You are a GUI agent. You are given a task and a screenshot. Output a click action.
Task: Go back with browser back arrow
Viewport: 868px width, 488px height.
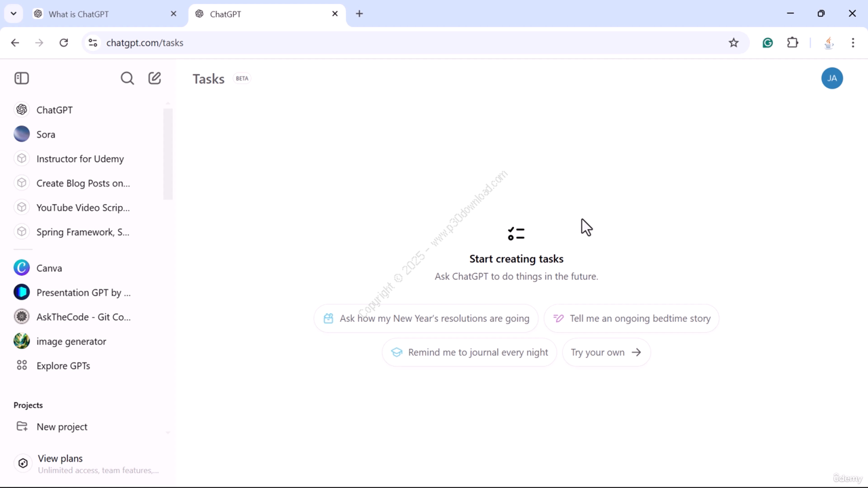click(15, 43)
